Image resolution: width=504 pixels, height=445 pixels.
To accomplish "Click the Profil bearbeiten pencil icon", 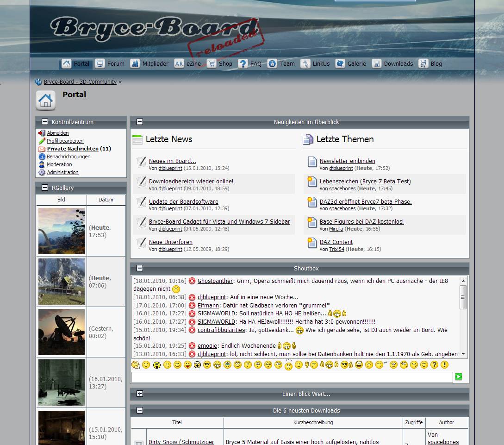I will click(x=42, y=141).
